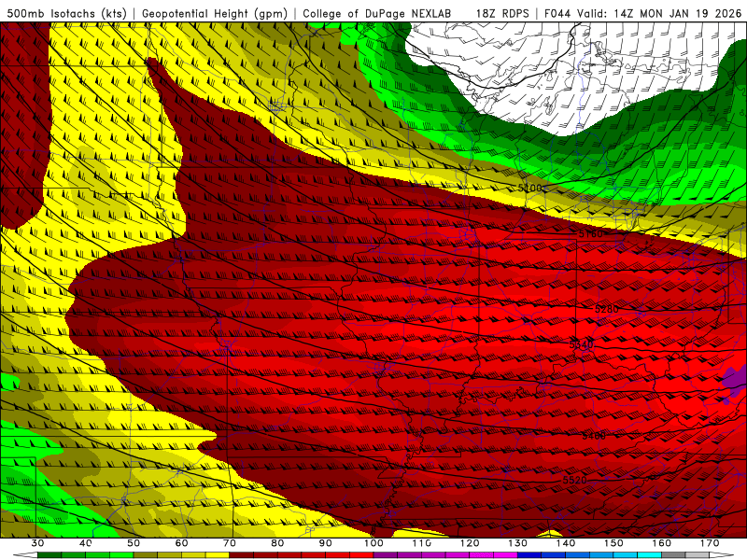The width and height of the screenshot is (747, 560).
Task: Click the '110' value on the color scale
Action: (x=422, y=543)
